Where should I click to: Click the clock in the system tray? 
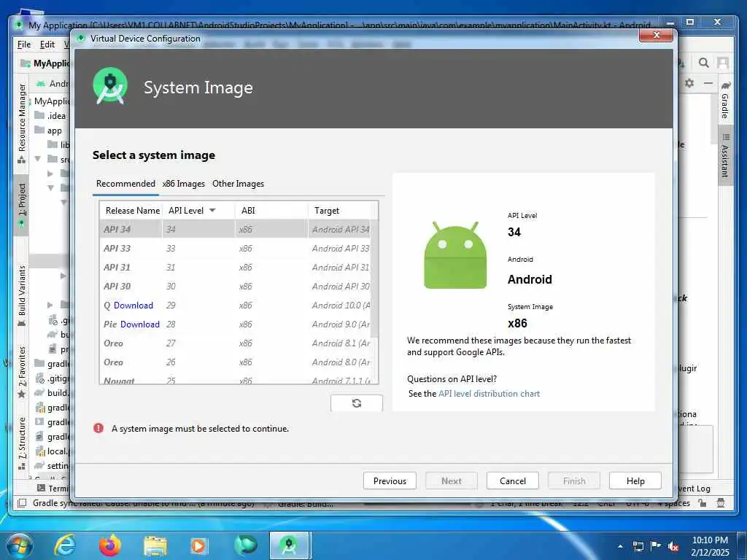[x=710, y=546]
